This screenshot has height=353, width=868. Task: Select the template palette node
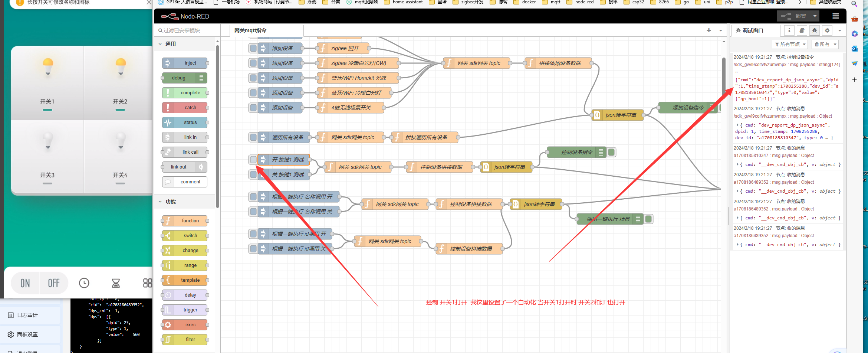click(185, 280)
